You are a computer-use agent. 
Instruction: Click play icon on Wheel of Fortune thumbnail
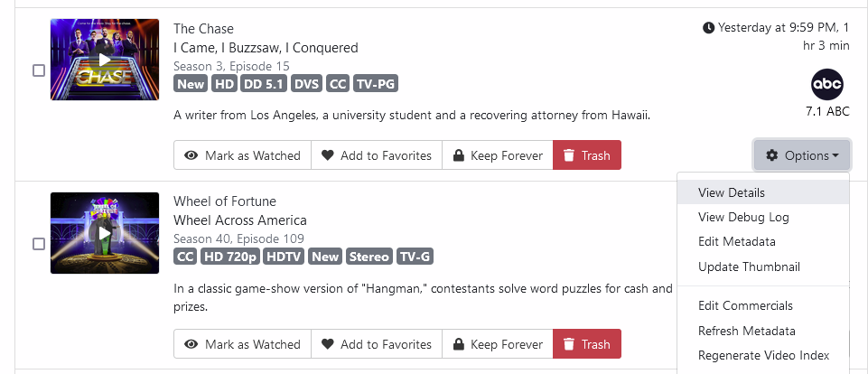[x=105, y=233]
